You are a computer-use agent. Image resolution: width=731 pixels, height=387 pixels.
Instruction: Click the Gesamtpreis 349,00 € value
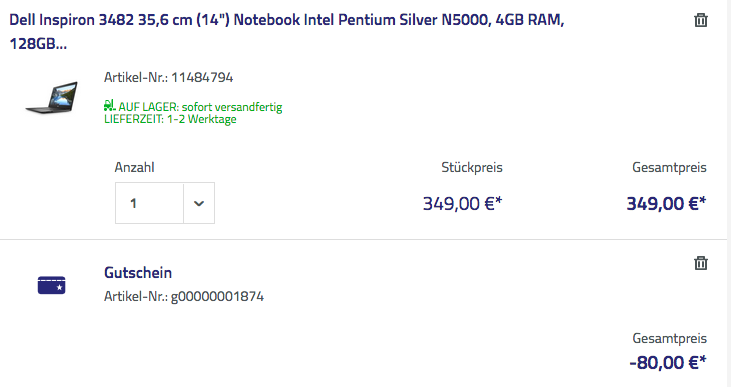coord(666,204)
